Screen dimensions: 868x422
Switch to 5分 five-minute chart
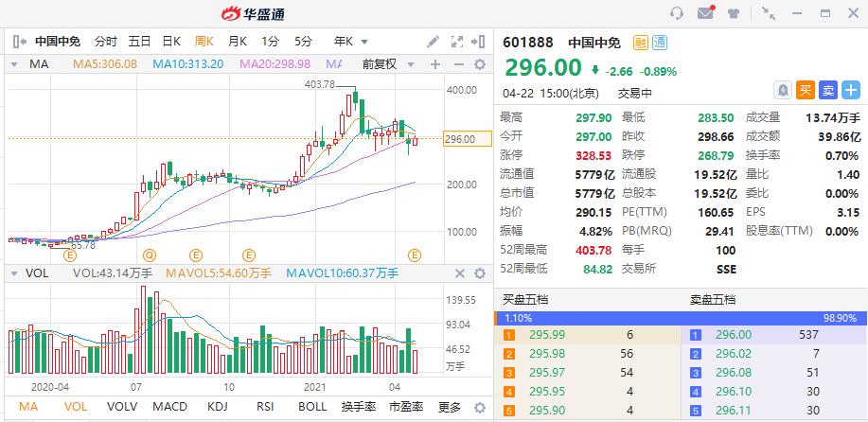303,42
